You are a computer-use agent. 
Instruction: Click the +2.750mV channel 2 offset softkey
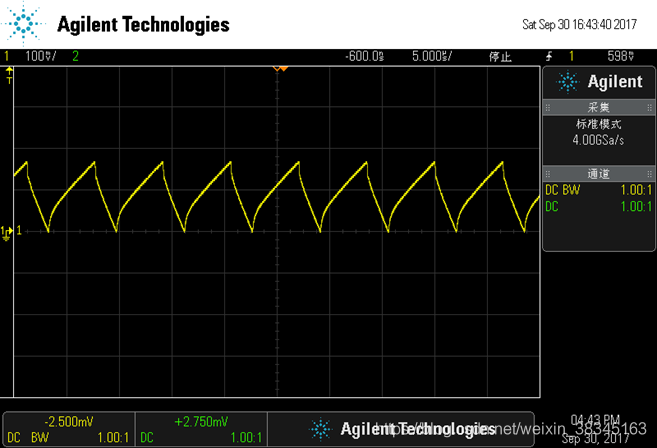[x=201, y=429]
